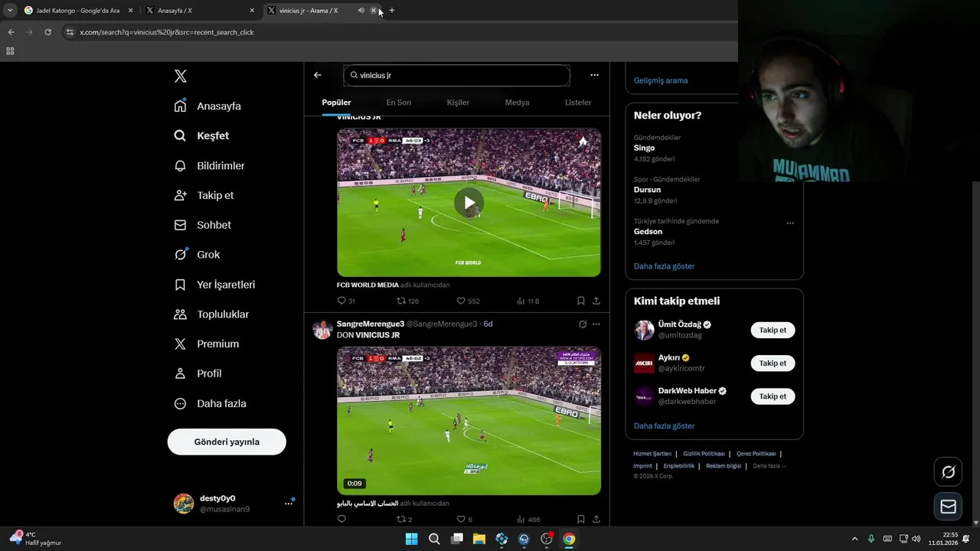Screen dimensions: 980x551
Task: Follow Aykırı with Takip et
Action: point(773,363)
